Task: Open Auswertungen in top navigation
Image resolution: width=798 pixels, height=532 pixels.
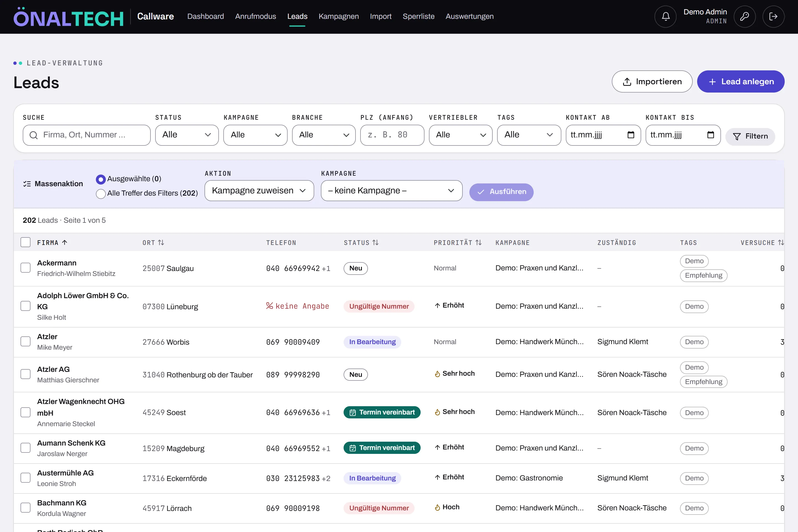Action: coord(470,16)
